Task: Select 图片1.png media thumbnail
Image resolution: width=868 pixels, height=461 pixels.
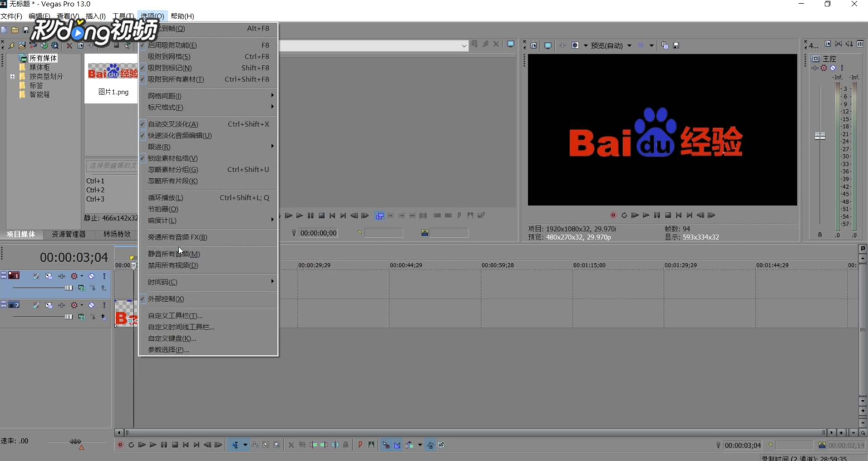Action: [x=112, y=78]
